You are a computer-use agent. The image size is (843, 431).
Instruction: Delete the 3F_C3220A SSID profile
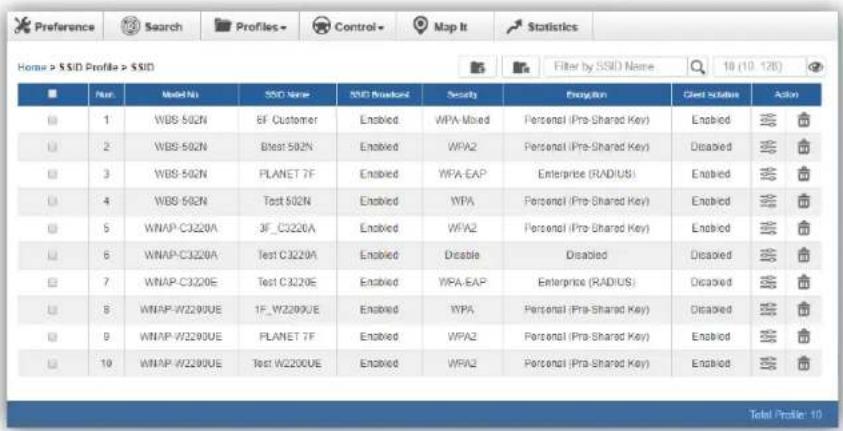pos(803,228)
